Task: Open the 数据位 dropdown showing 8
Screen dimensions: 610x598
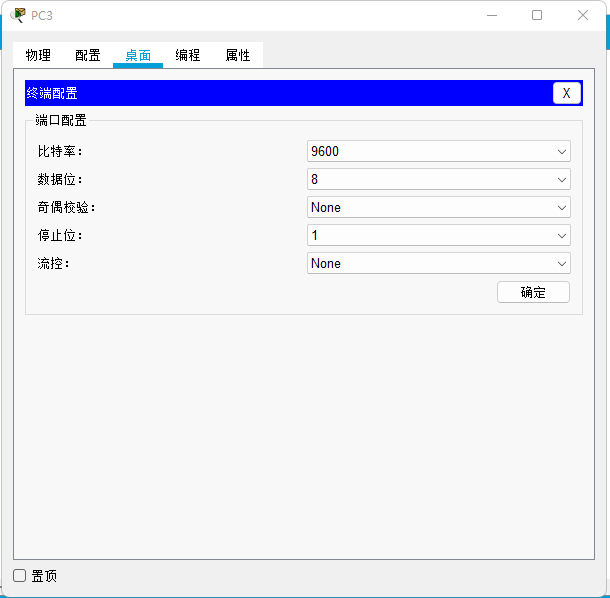Action: (438, 179)
